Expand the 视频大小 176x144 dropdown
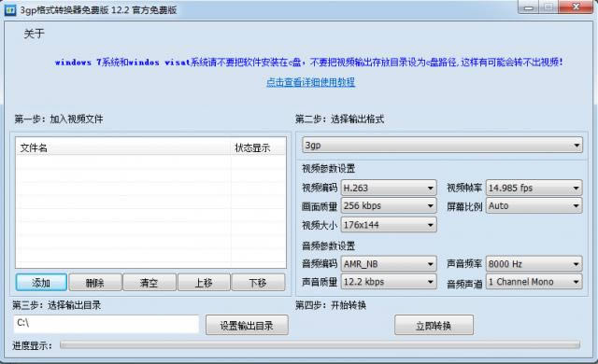This screenshot has width=598, height=364. click(389, 225)
